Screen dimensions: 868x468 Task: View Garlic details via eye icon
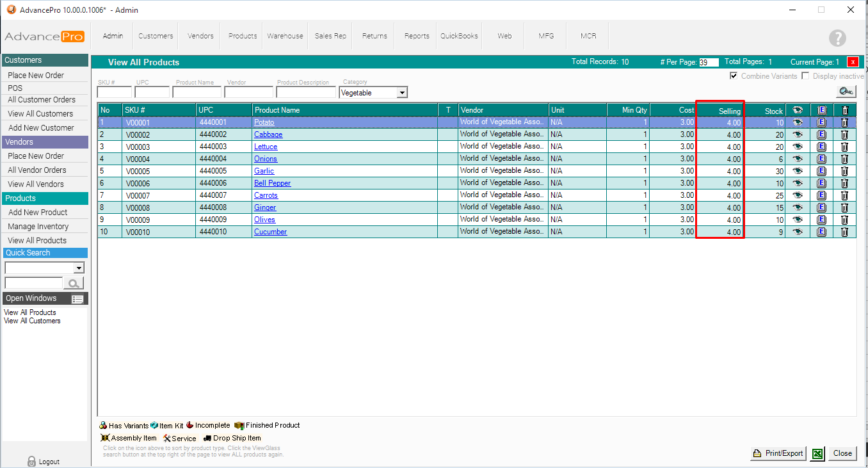coord(798,171)
